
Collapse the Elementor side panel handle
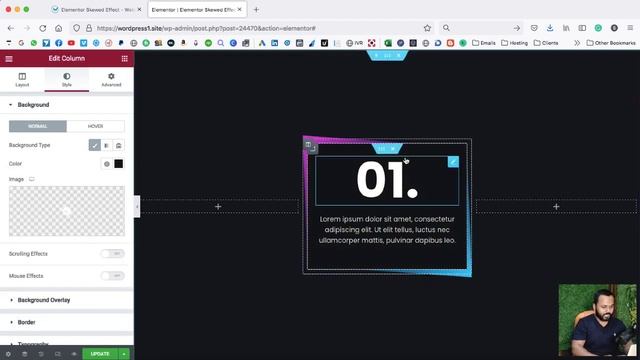coord(137,207)
